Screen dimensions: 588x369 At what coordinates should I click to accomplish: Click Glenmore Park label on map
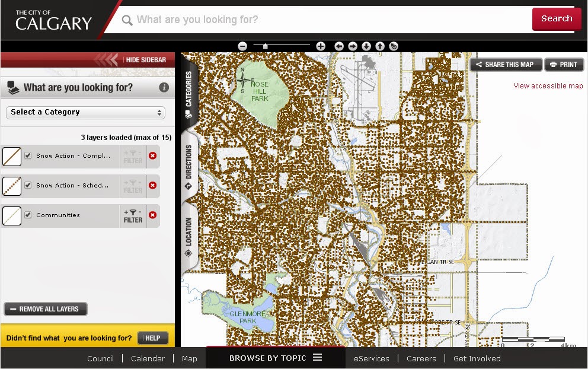click(248, 317)
